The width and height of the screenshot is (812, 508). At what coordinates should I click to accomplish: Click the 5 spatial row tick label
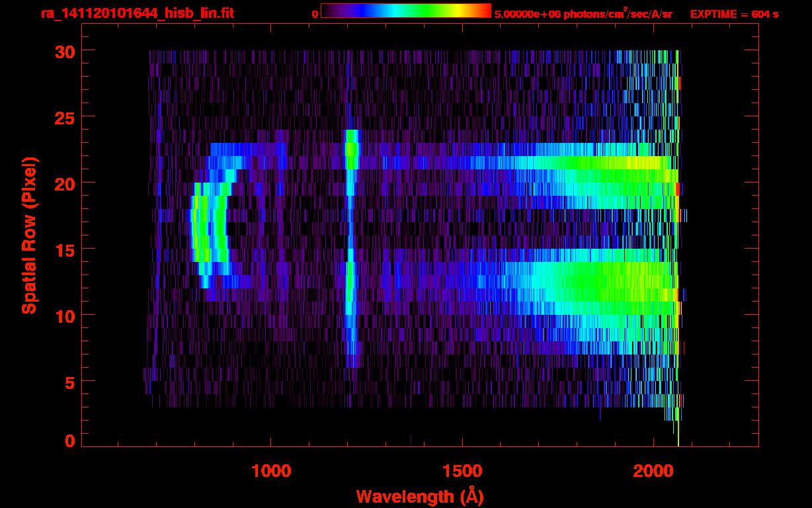(70, 382)
